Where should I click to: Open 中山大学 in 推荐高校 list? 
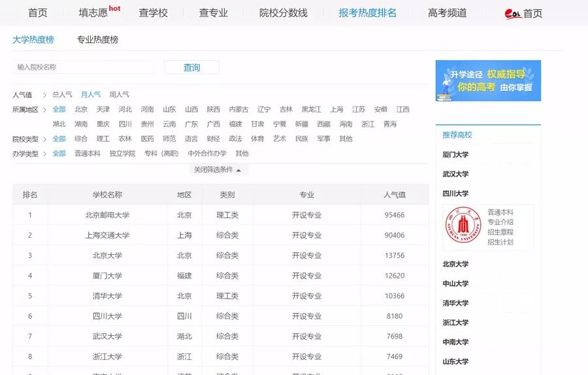(455, 284)
